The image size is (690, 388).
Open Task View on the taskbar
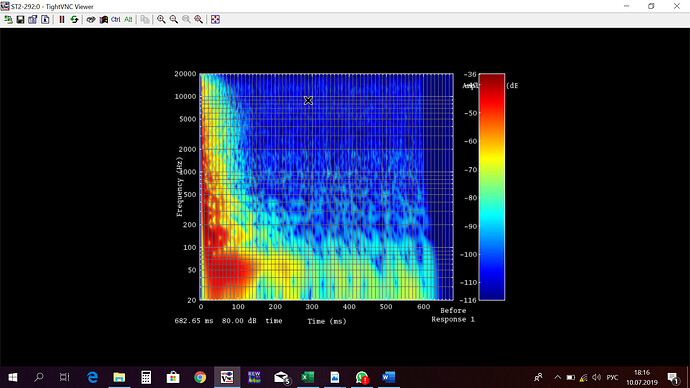click(x=65, y=377)
